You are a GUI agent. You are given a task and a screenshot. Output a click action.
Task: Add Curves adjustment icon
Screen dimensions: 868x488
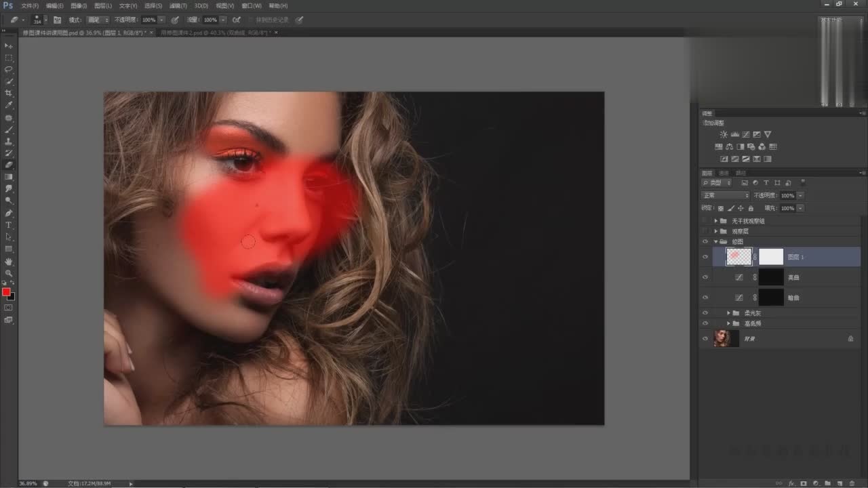[x=746, y=134]
